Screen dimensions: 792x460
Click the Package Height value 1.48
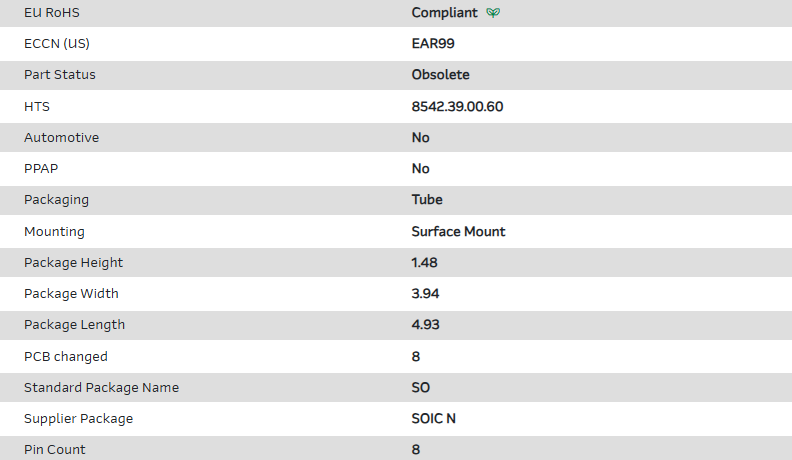coord(425,263)
